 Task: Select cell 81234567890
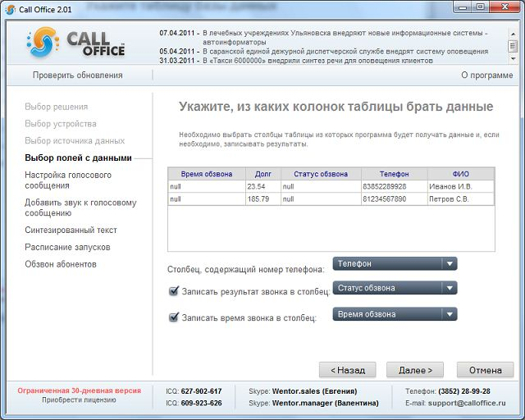click(394, 199)
